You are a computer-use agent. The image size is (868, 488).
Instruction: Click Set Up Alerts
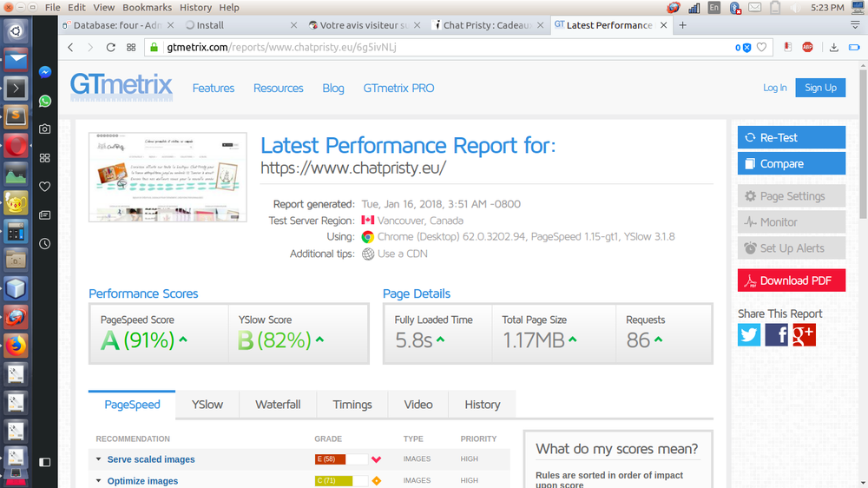tap(791, 248)
